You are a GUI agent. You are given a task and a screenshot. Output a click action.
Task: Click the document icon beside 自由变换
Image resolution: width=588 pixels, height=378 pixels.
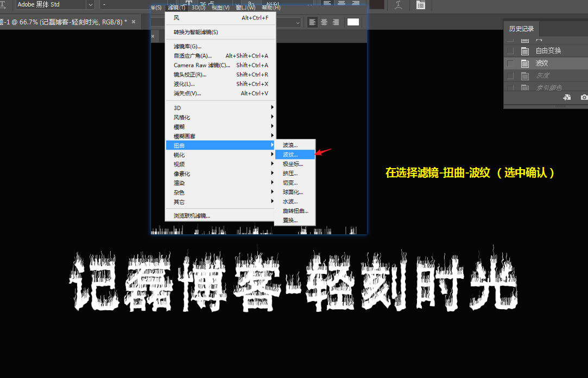pos(525,51)
